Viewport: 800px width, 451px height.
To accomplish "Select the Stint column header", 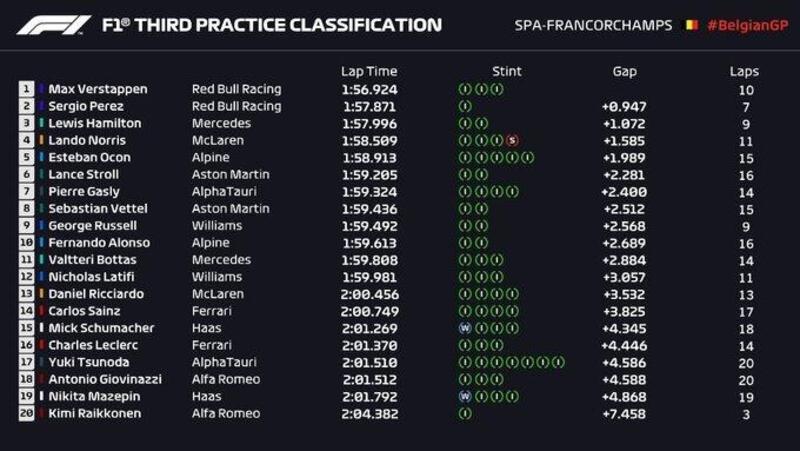I will point(507,71).
